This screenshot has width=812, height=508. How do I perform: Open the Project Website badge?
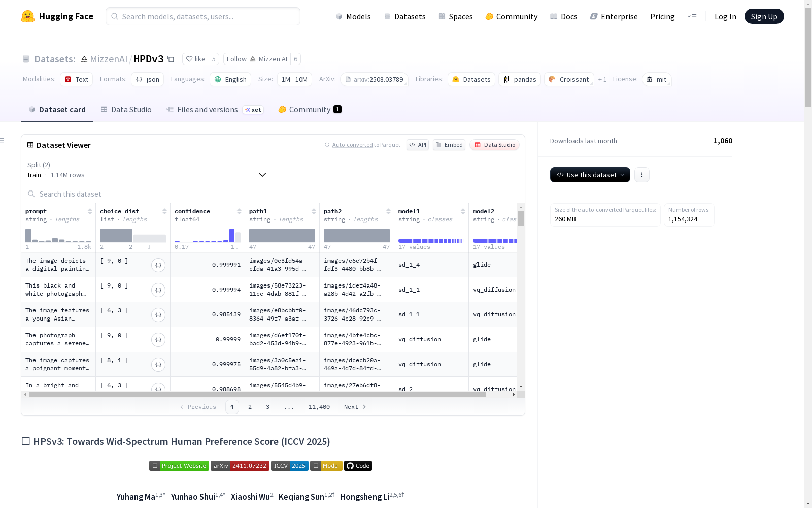(x=179, y=466)
